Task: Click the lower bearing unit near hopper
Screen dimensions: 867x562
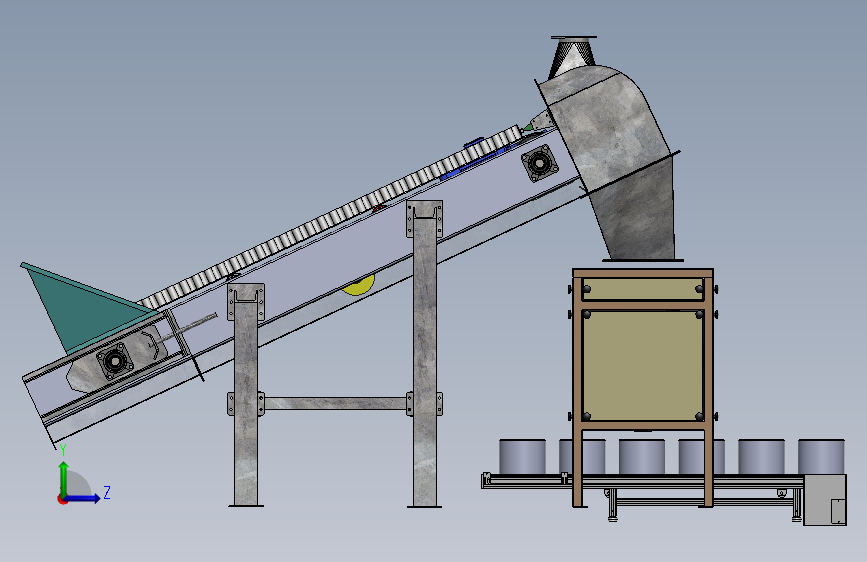Action: (x=115, y=361)
